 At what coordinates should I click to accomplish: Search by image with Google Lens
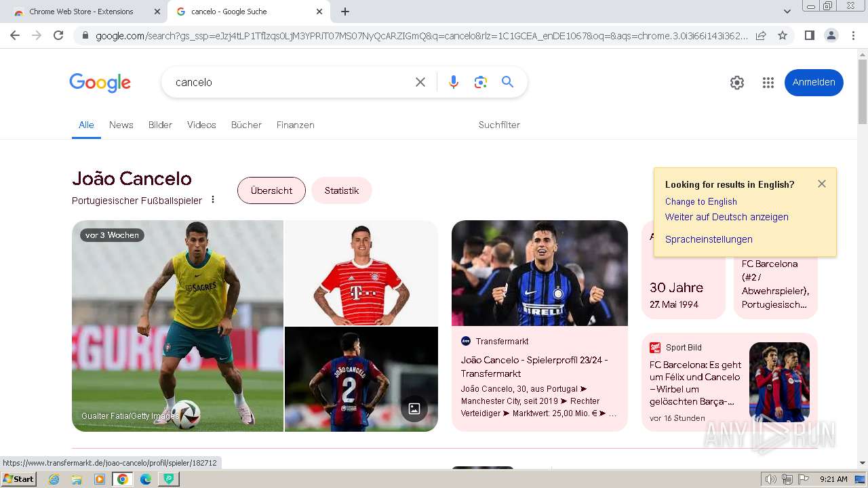click(x=481, y=82)
